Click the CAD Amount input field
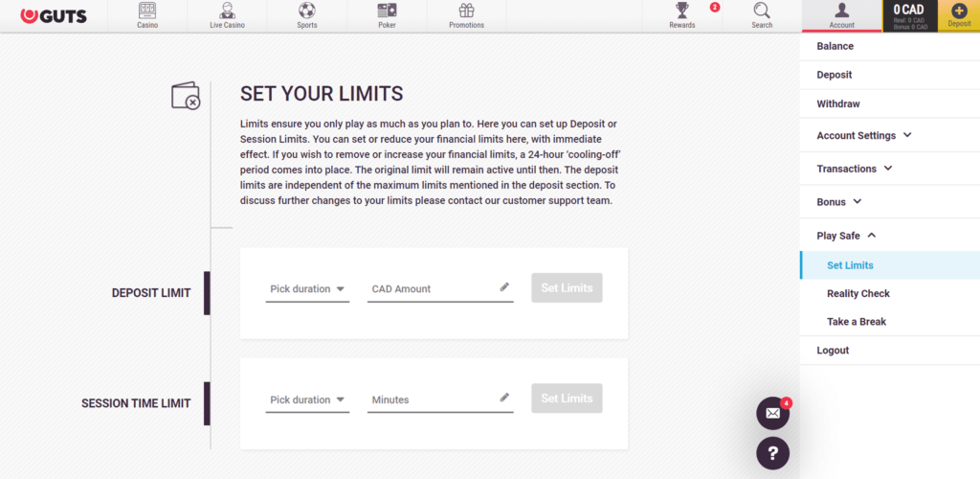 (x=433, y=289)
